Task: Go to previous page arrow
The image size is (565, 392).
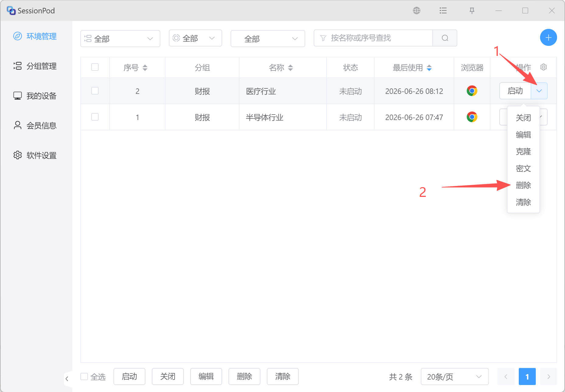Action: [506, 377]
